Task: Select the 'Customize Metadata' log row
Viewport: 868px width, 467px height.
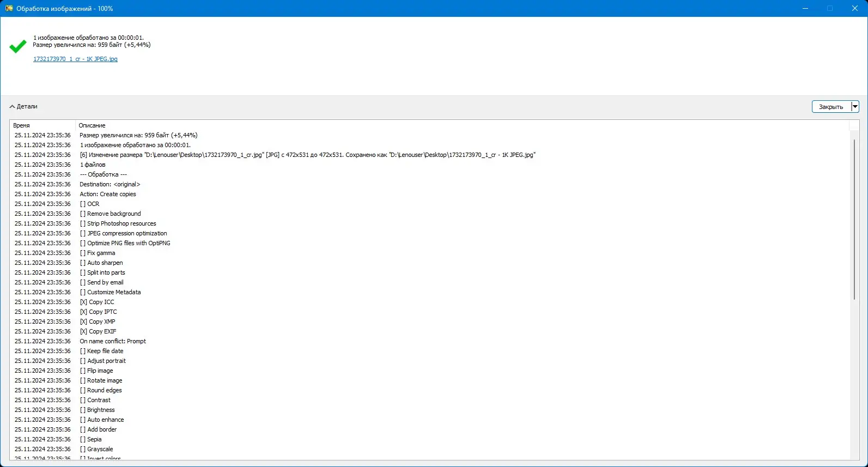Action: point(430,292)
